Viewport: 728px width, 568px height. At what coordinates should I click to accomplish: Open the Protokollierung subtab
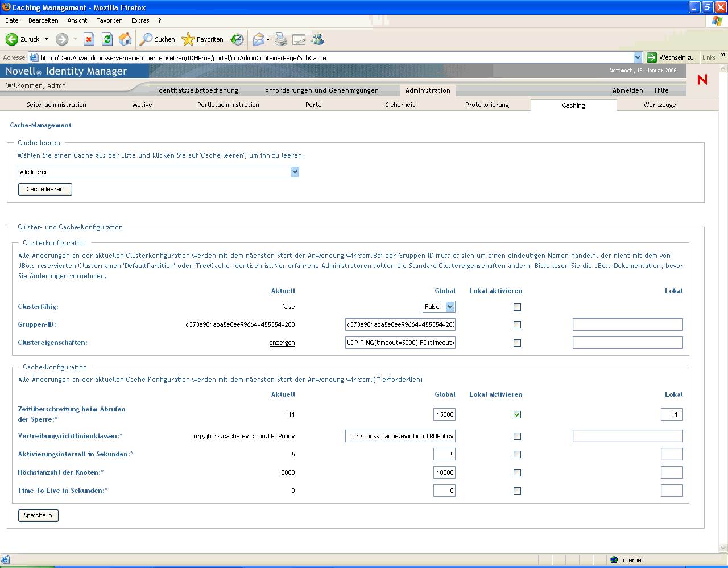[487, 105]
